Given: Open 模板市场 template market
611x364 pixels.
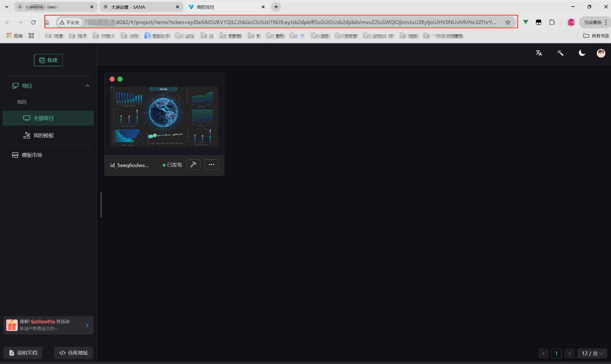Looking at the screenshot, I should 32,155.
